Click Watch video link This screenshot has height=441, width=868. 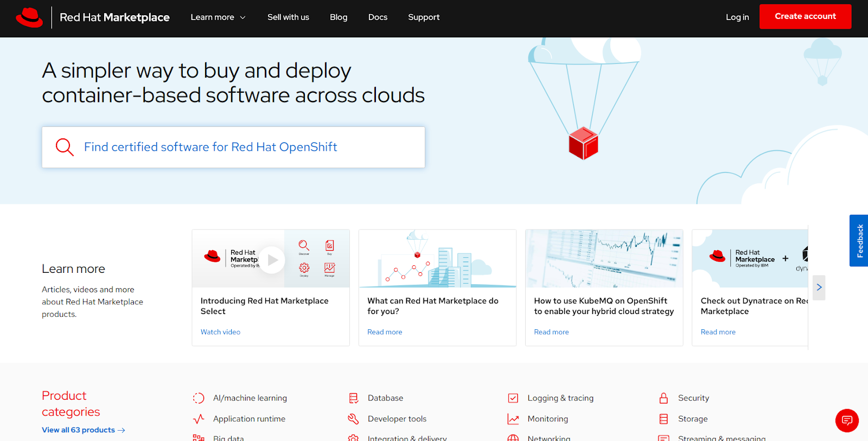pos(220,332)
